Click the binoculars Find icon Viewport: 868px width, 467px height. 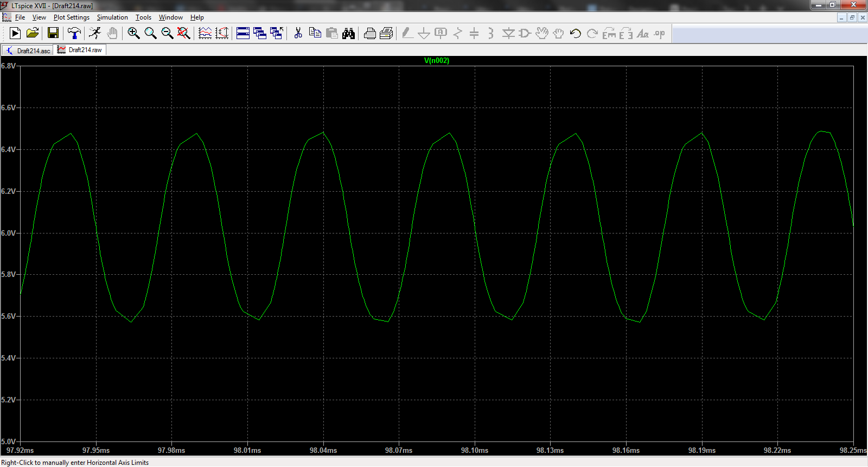point(348,34)
